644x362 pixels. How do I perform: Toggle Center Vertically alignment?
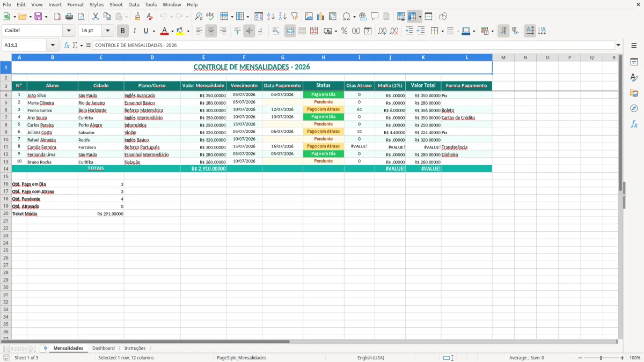tap(249, 31)
